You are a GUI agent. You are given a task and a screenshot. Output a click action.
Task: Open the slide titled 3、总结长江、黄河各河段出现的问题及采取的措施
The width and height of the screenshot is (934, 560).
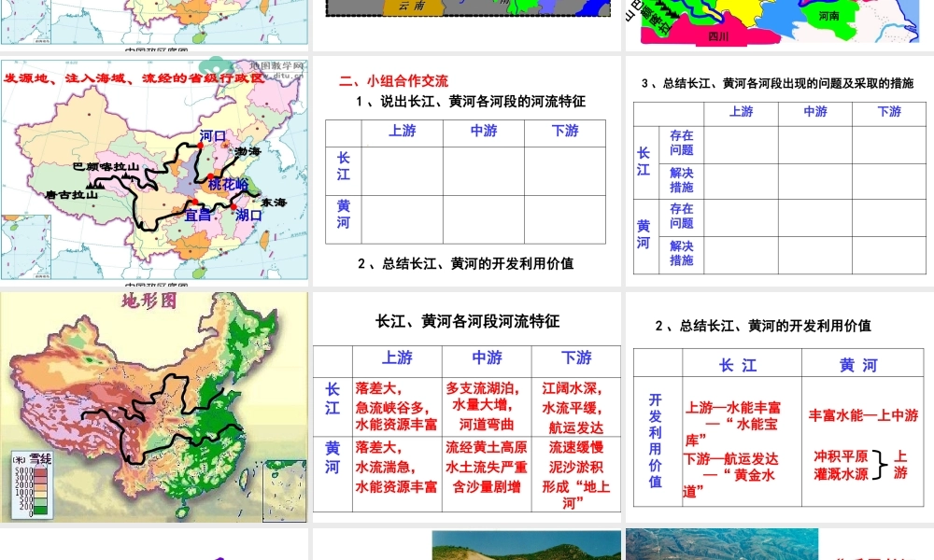[780, 171]
